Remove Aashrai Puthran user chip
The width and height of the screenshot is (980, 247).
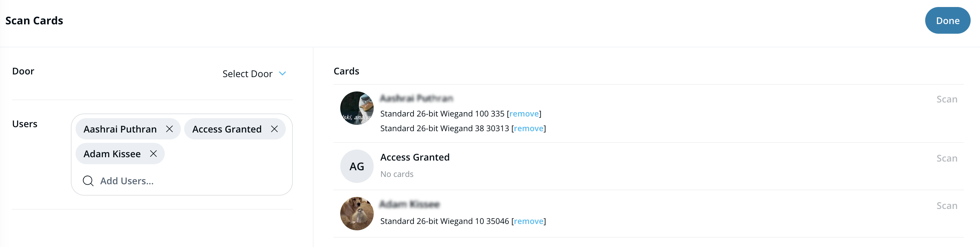(x=169, y=129)
